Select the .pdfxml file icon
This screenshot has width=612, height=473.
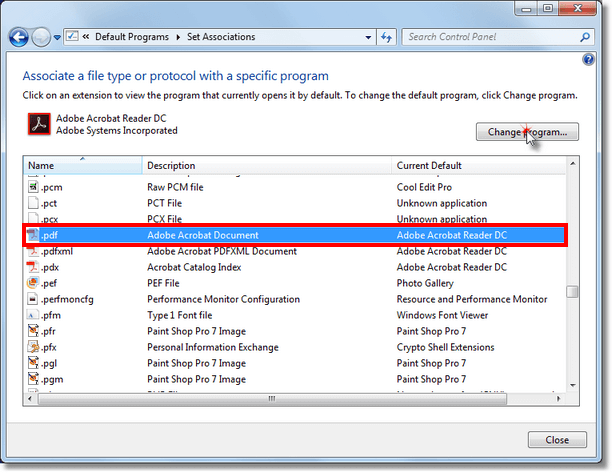point(33,251)
